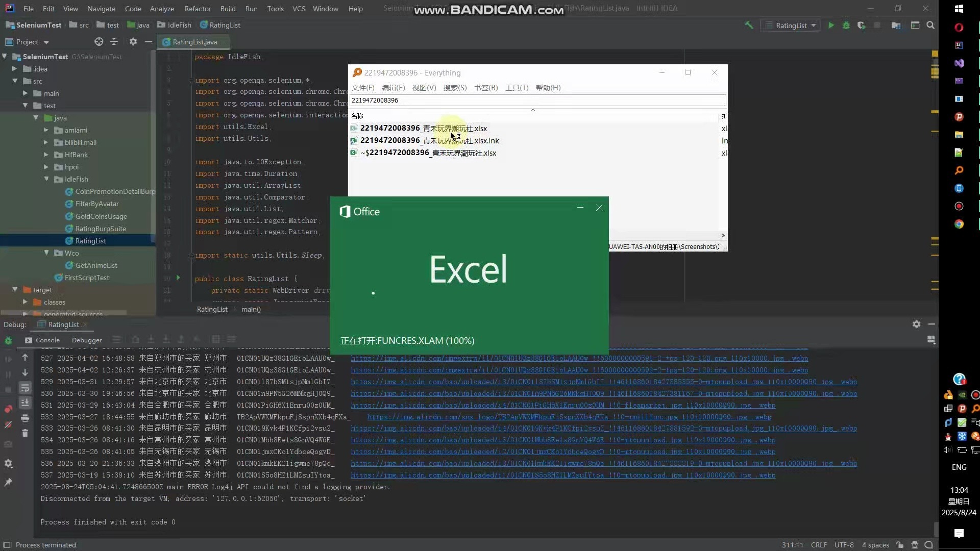The height and width of the screenshot is (551, 980).
Task: Open the run anything window icon
Action: pyautogui.click(x=915, y=25)
